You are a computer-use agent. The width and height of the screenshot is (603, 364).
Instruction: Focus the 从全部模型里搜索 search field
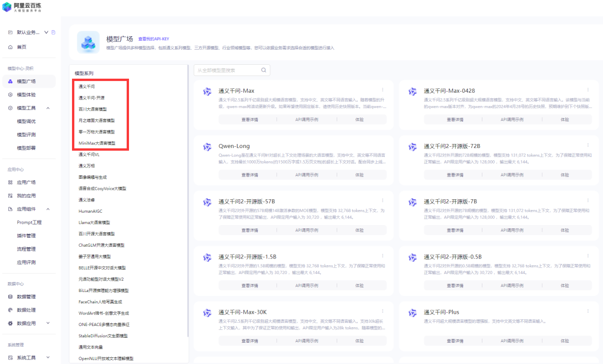pyautogui.click(x=232, y=70)
